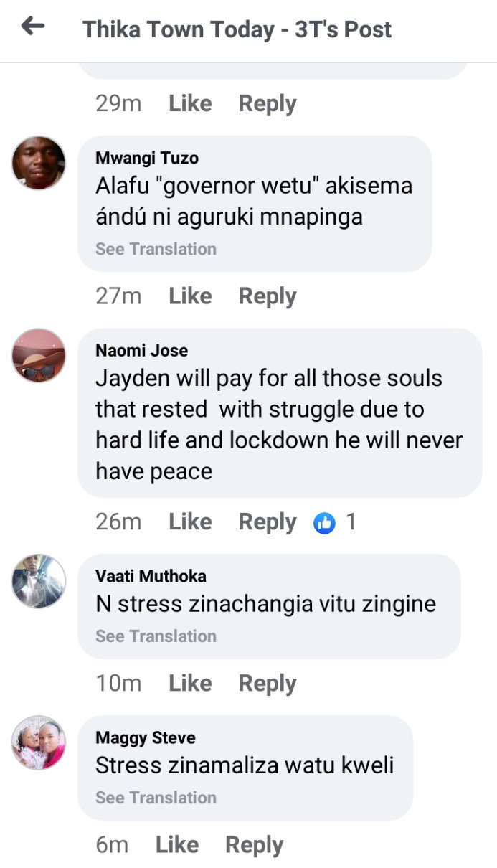Open the Naomi Jose name link
This screenshot has width=497, height=868.
click(141, 351)
